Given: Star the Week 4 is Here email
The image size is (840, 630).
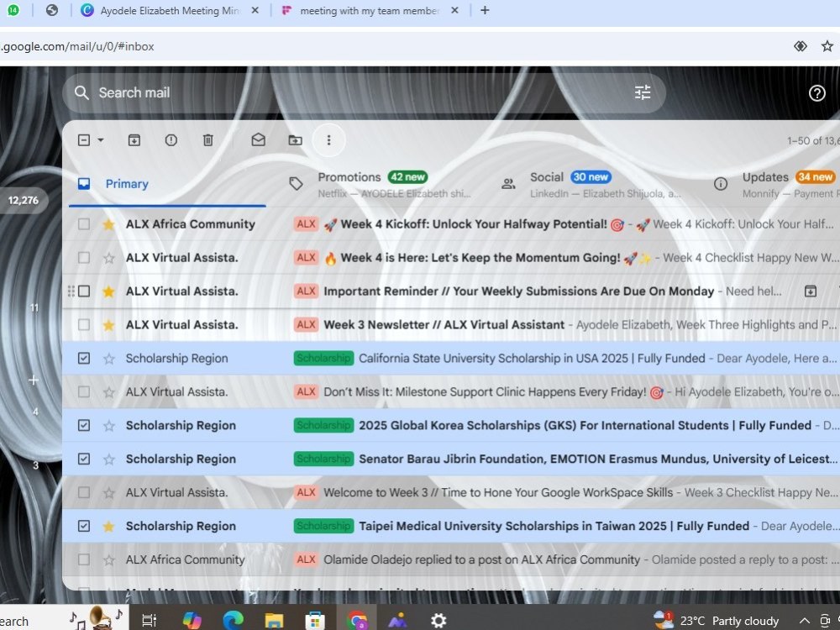Looking at the screenshot, I should coord(108,258).
